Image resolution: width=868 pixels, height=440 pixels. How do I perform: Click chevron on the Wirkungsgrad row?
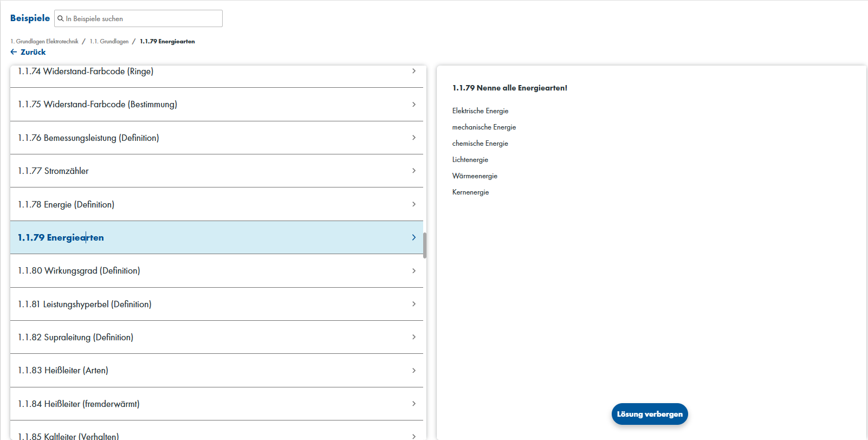coord(414,270)
